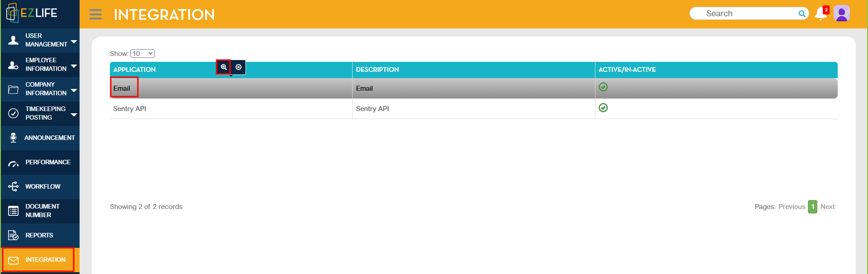Open the notifications bell
The height and width of the screenshot is (274, 868).
pyautogui.click(x=821, y=14)
